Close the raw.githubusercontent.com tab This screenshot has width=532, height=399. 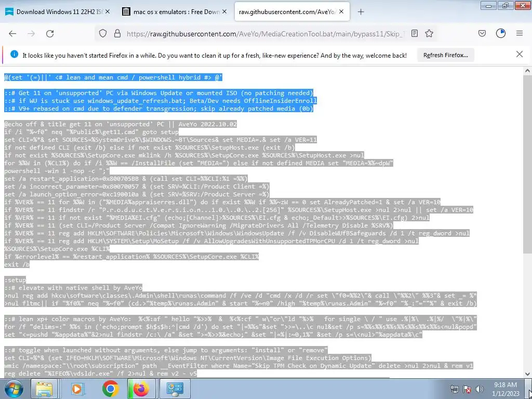click(341, 11)
